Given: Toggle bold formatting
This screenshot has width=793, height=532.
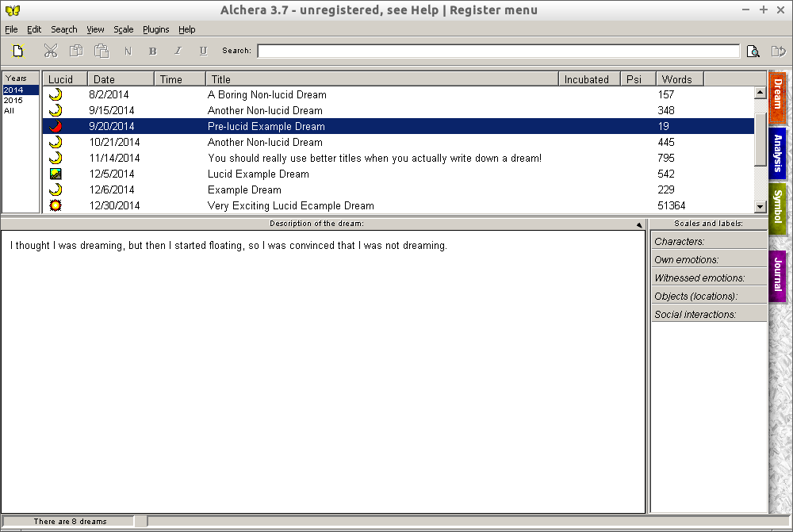Looking at the screenshot, I should click(153, 51).
